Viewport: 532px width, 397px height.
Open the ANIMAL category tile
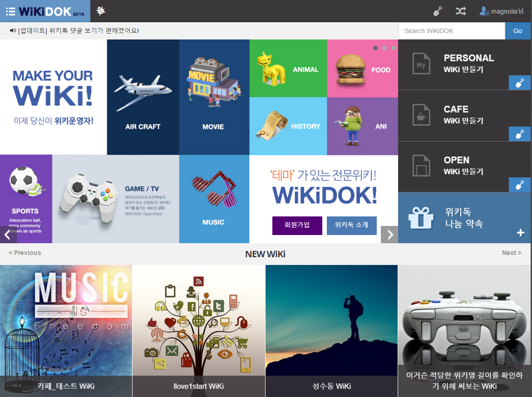pyautogui.click(x=288, y=69)
